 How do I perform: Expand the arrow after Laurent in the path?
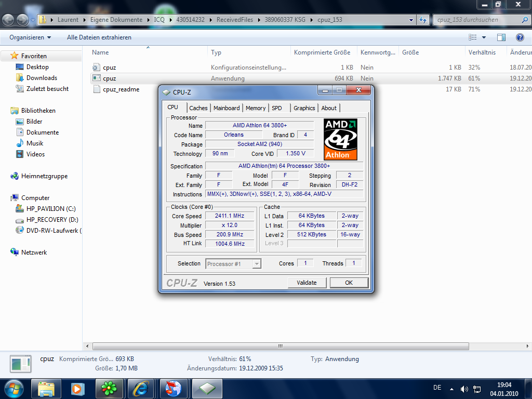pos(84,20)
